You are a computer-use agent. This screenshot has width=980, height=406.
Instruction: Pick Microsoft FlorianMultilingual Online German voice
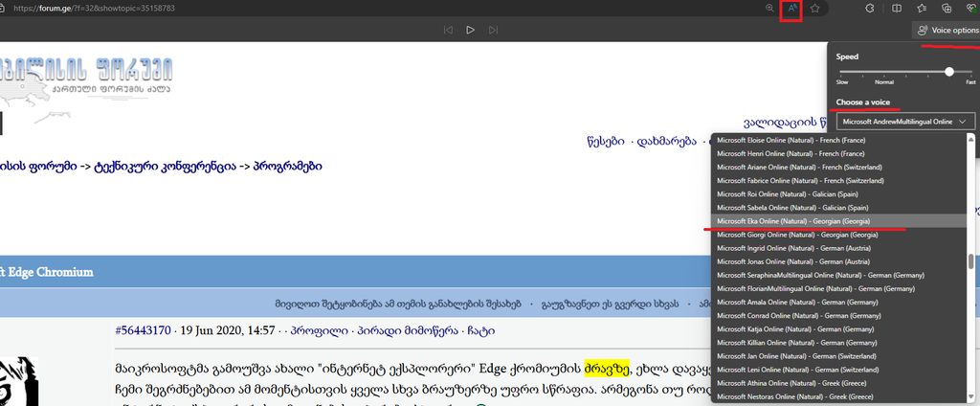840,289
